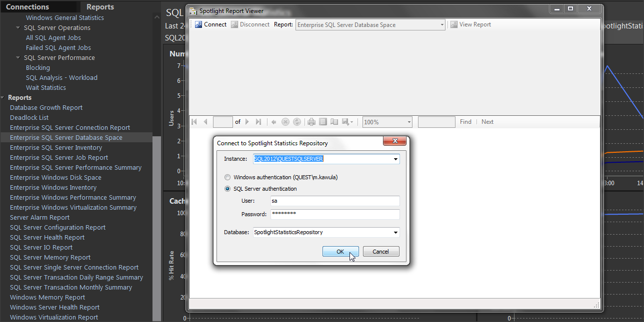Viewport: 644px width, 322px height.
Task: Open SQL Server Transaction Daily Range Summary
Action: click(76, 277)
